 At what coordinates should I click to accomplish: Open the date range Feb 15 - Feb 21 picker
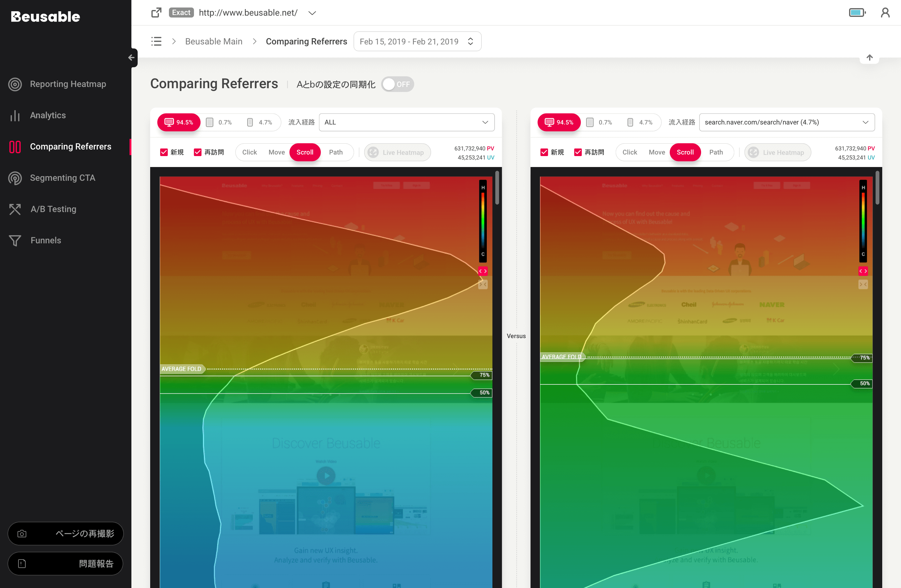pos(417,41)
